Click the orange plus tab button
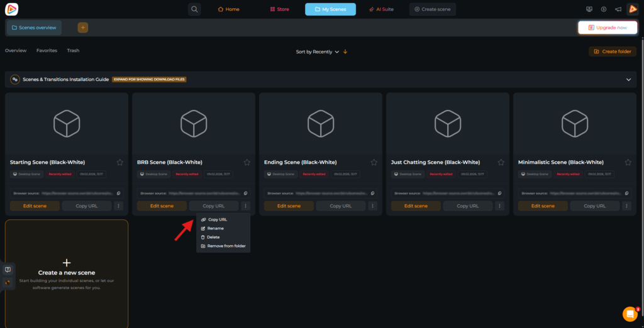The width and height of the screenshot is (644, 328). (x=83, y=28)
